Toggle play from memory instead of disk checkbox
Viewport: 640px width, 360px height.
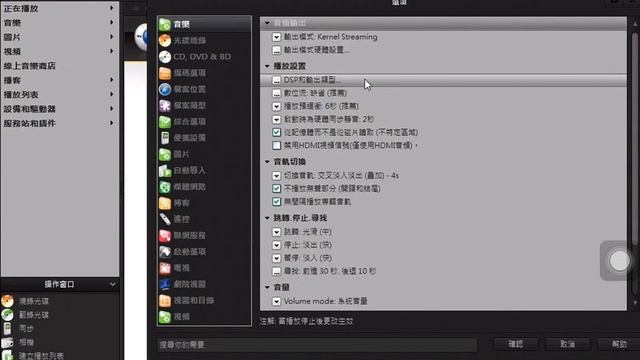click(x=276, y=132)
